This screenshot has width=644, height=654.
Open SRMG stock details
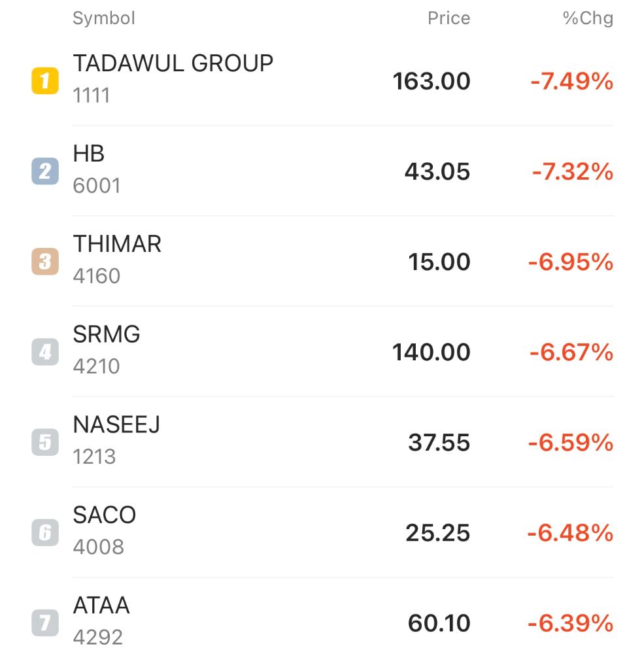pyautogui.click(x=107, y=335)
